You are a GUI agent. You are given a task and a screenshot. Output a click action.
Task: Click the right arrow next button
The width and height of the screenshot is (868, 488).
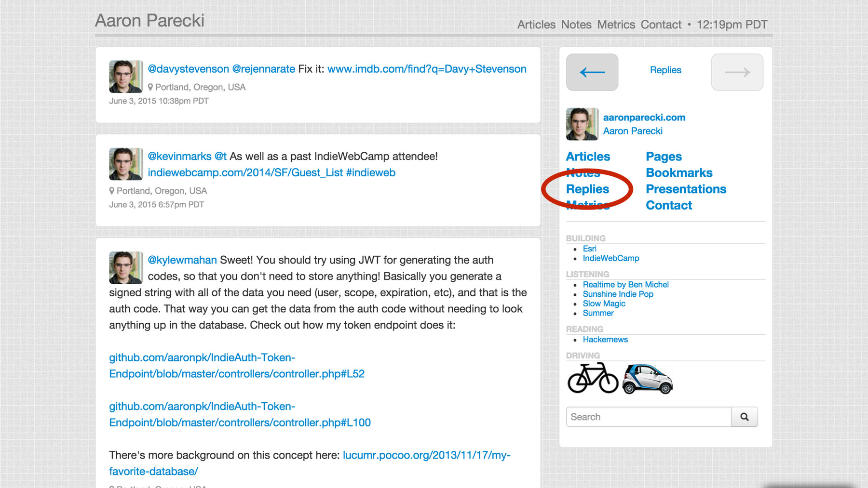tap(737, 72)
